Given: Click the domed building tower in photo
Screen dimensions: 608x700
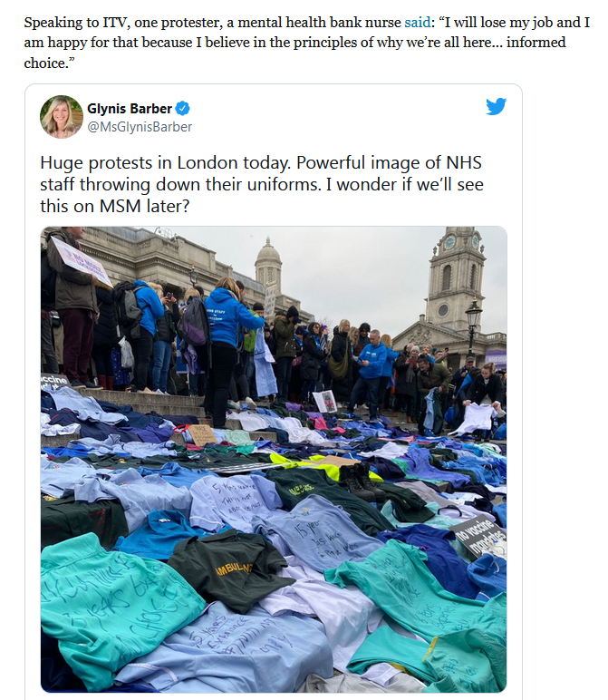Looking at the screenshot, I should 268,267.
